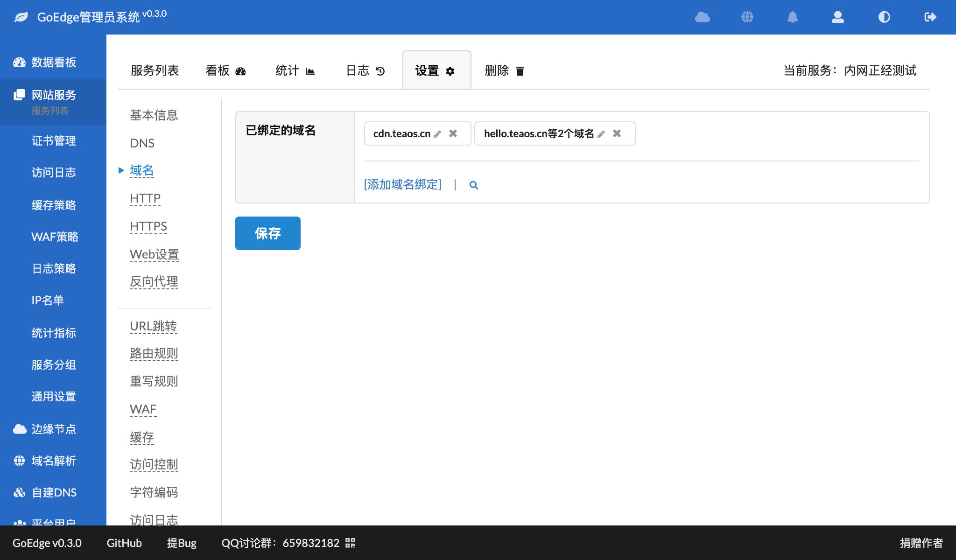Switch to the 统计 tab
Image resolution: width=956 pixels, height=560 pixels.
click(x=295, y=70)
